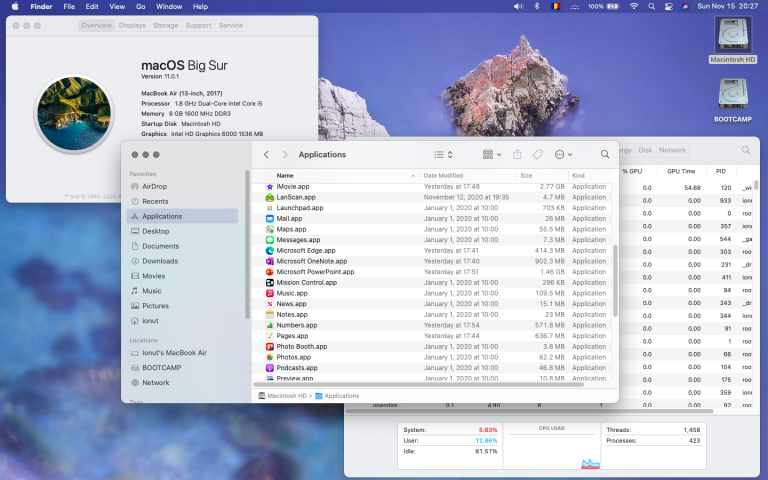This screenshot has width=768, height=480.
Task: Open Control Center in menu bar
Action: 669,6
